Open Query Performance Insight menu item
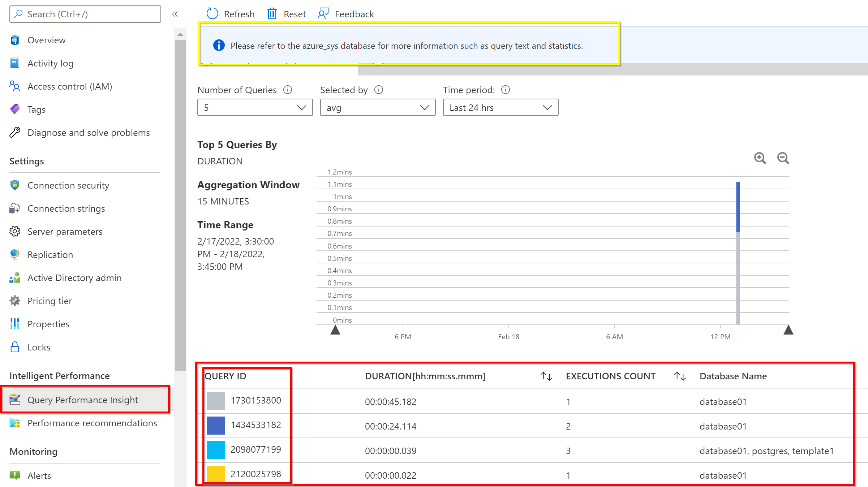The height and width of the screenshot is (487, 868). [83, 400]
